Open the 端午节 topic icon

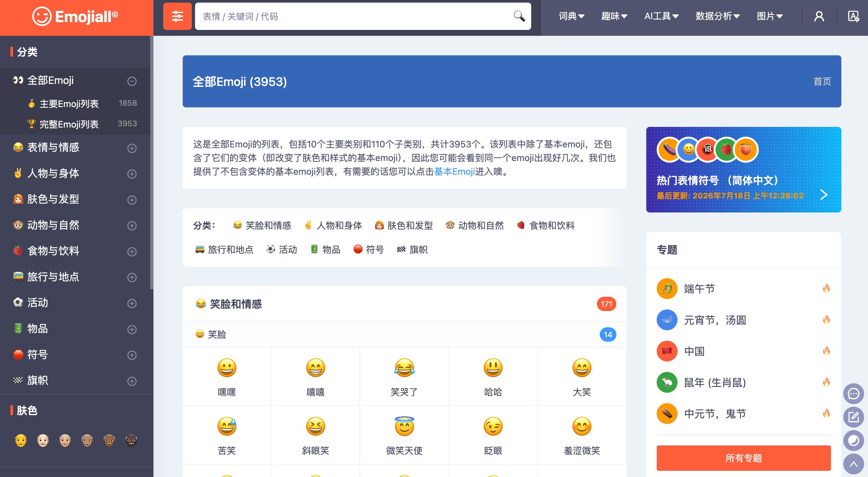[667, 289]
